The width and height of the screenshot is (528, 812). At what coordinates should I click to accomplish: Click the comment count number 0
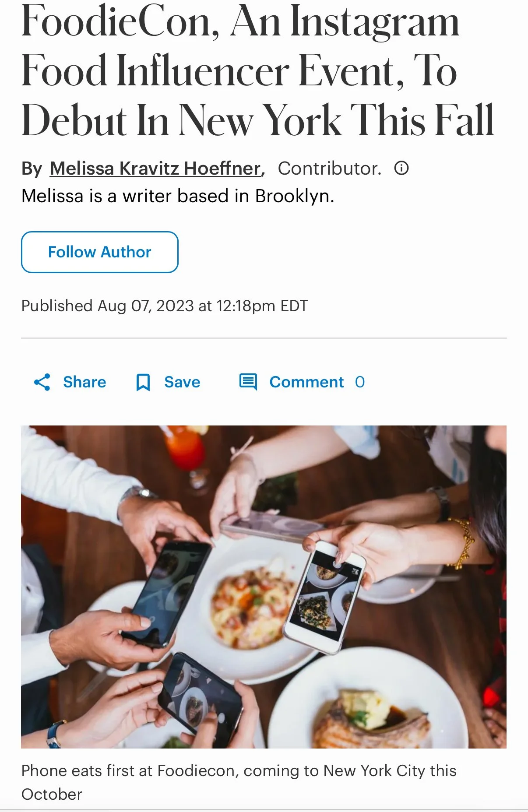(360, 382)
